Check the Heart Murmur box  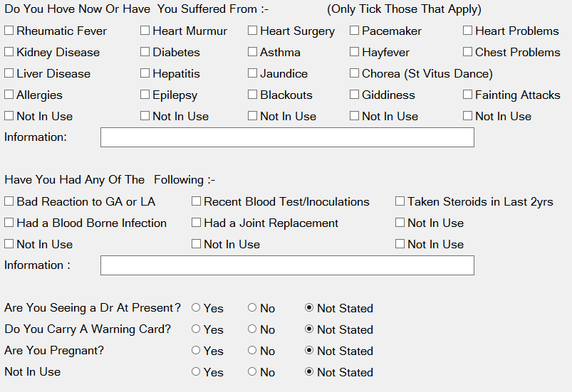click(x=145, y=31)
